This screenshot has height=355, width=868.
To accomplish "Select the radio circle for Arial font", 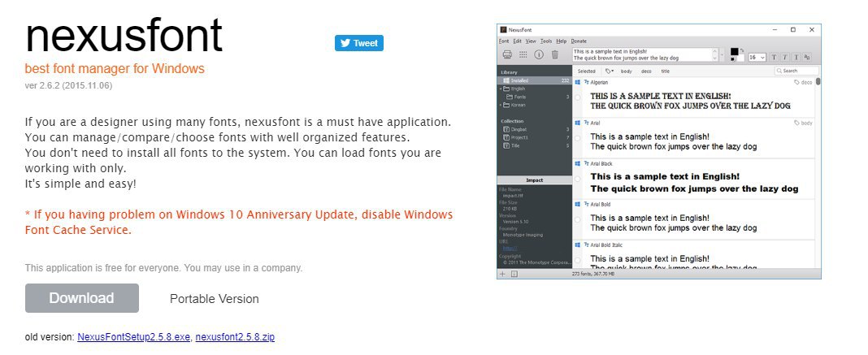I will tap(578, 138).
